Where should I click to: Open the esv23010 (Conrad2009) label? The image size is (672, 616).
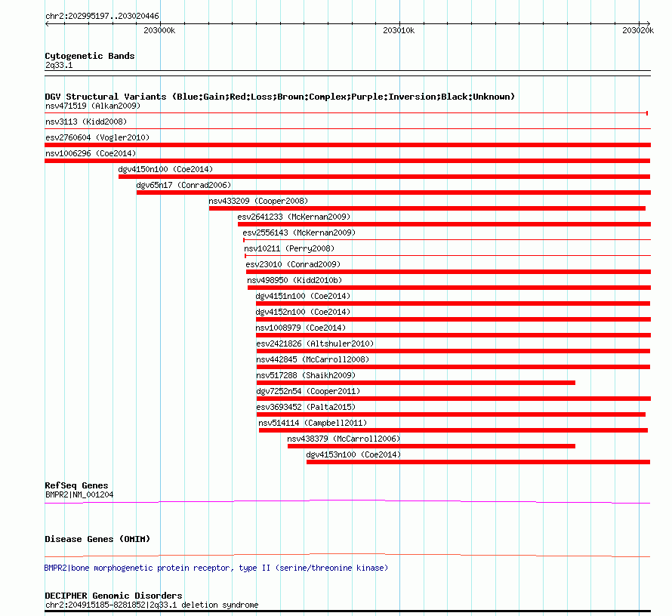(293, 264)
